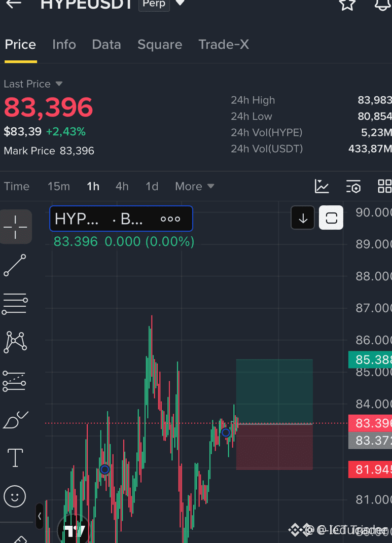This screenshot has width=392, height=543.
Task: Switch to the Price tab
Action: click(20, 45)
